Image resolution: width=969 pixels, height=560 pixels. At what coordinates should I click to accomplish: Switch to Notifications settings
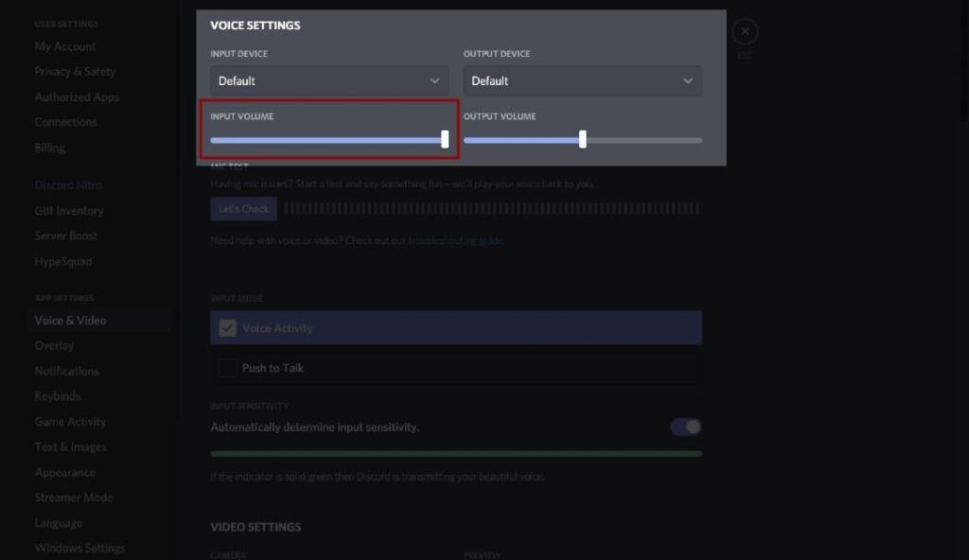(x=66, y=372)
